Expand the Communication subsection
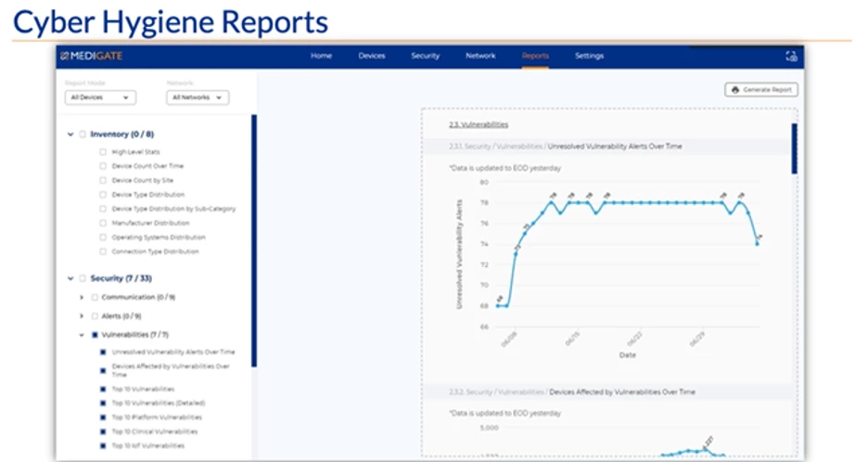 pos(82,297)
